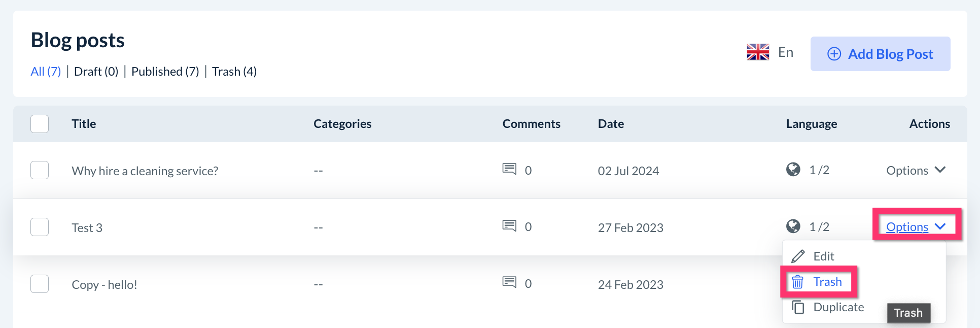Image resolution: width=980 pixels, height=328 pixels.
Task: Filter posts by Published (7)
Action: click(x=165, y=72)
